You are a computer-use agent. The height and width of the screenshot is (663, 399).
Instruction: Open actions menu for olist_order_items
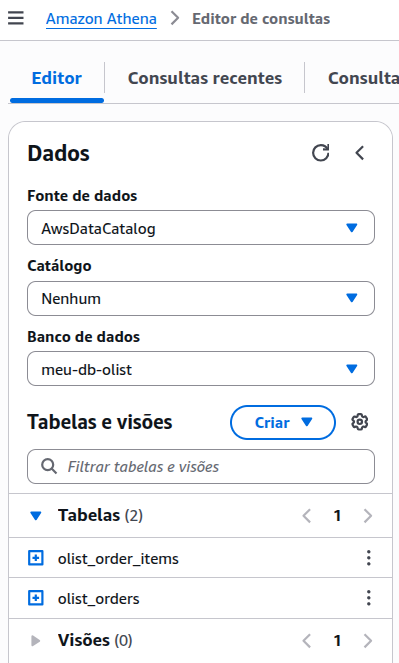click(369, 558)
